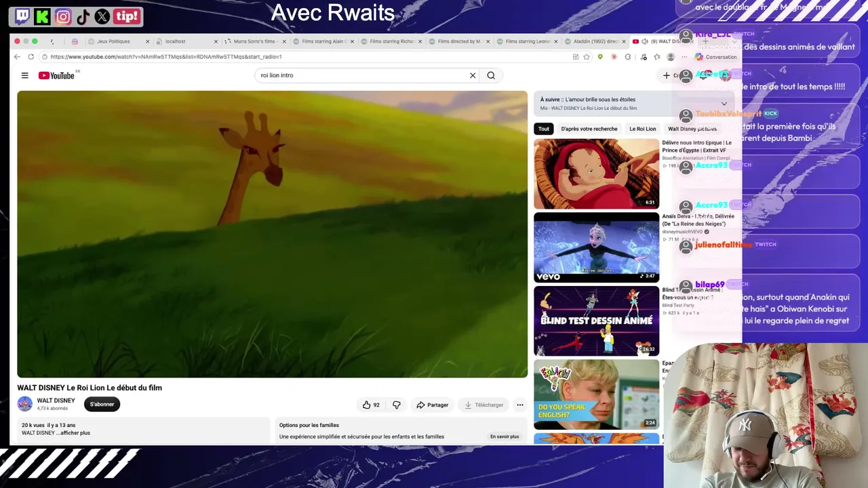Click the Le Roi Lion video player

coord(272,234)
